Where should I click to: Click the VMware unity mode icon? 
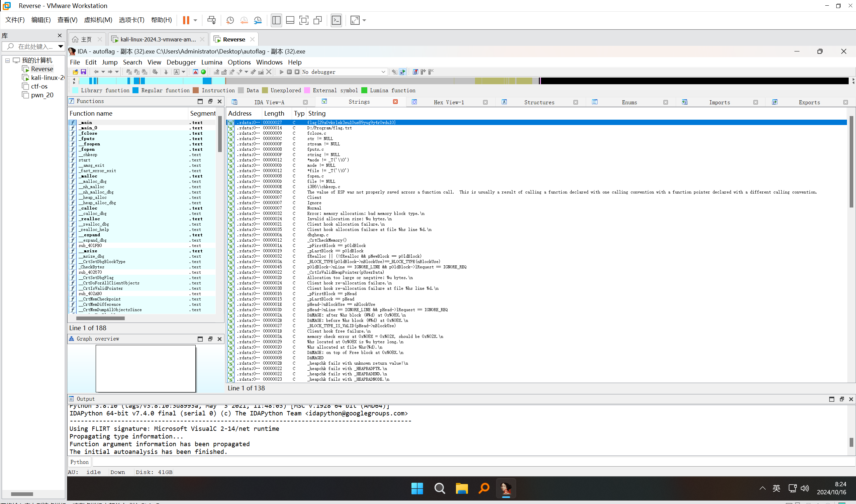pyautogui.click(x=317, y=20)
